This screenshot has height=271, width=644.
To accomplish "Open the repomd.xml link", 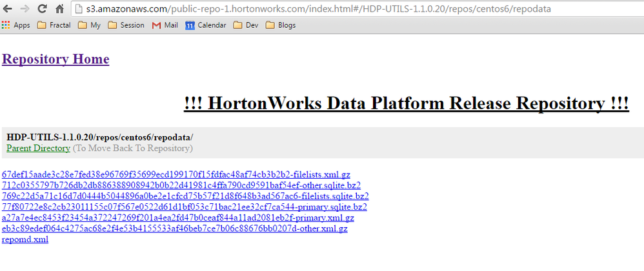I will [25, 239].
